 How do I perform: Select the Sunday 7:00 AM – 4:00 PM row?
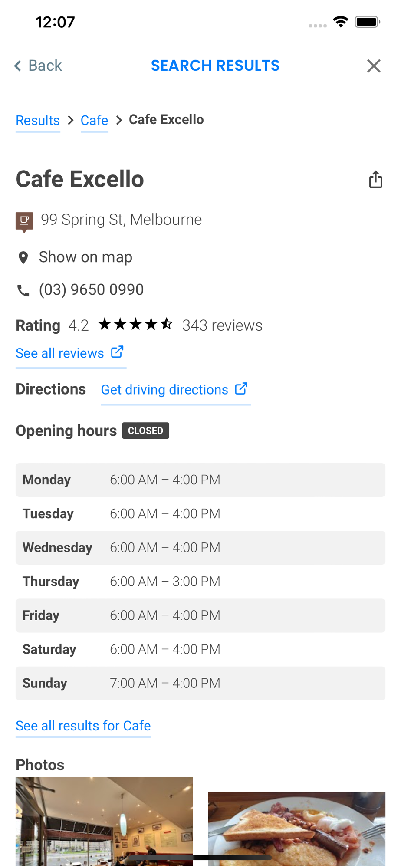tap(200, 683)
